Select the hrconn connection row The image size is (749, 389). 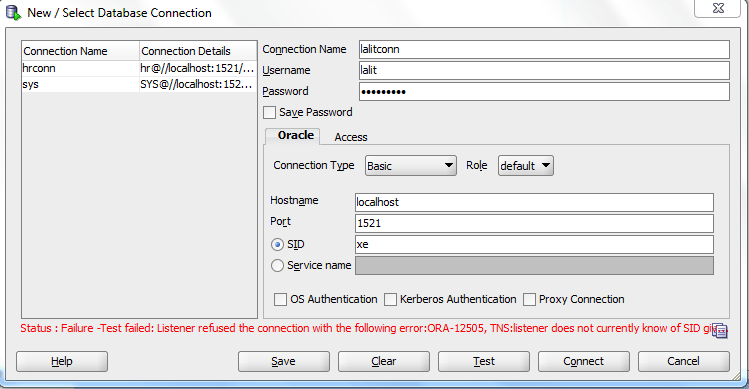[139, 68]
